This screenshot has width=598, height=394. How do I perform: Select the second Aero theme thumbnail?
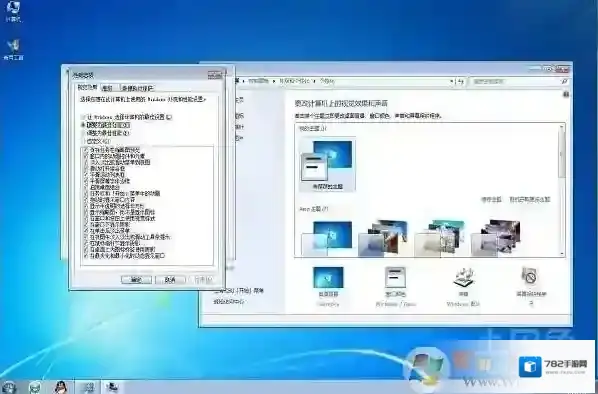383,237
